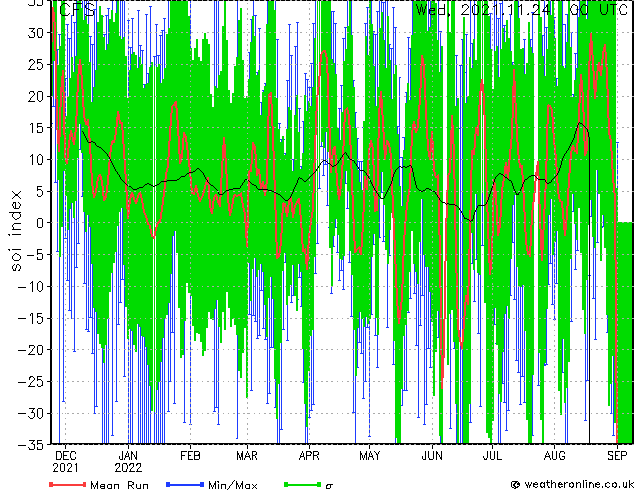Click the y-axis value -5

coord(35,255)
